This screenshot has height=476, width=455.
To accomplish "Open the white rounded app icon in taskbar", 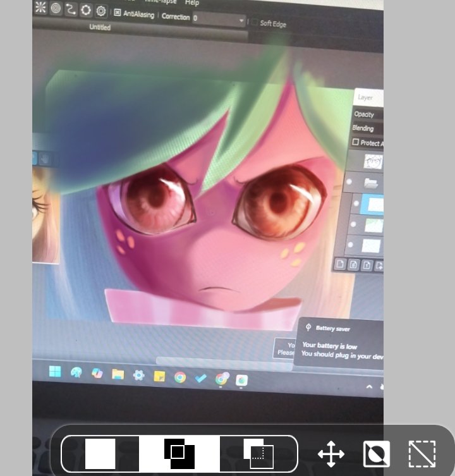I will click(242, 381).
